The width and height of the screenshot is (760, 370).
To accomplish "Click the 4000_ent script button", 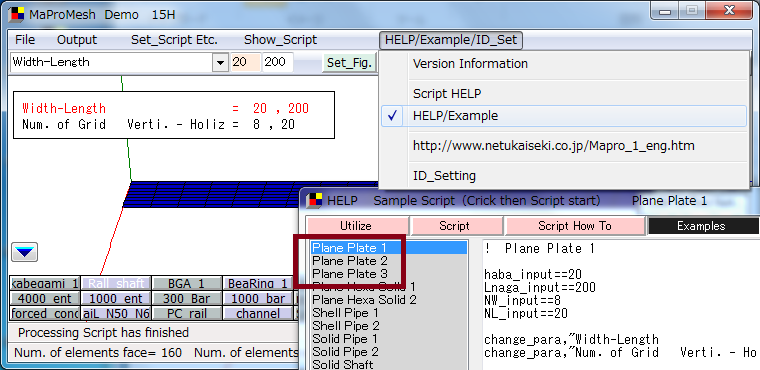I will pyautogui.click(x=45, y=298).
